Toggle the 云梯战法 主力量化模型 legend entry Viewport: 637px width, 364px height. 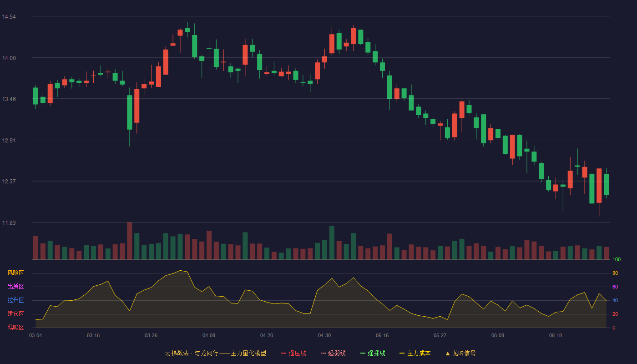[216, 353]
